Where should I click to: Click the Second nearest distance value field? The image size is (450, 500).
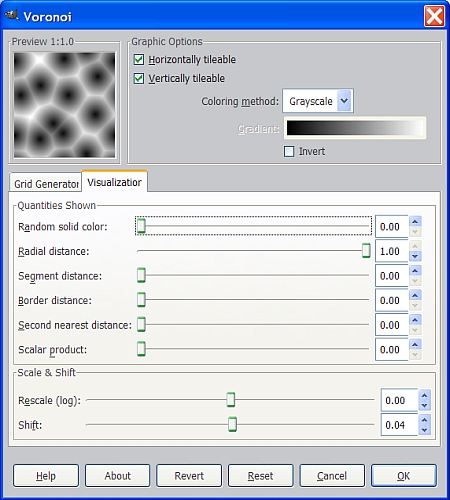tap(392, 325)
